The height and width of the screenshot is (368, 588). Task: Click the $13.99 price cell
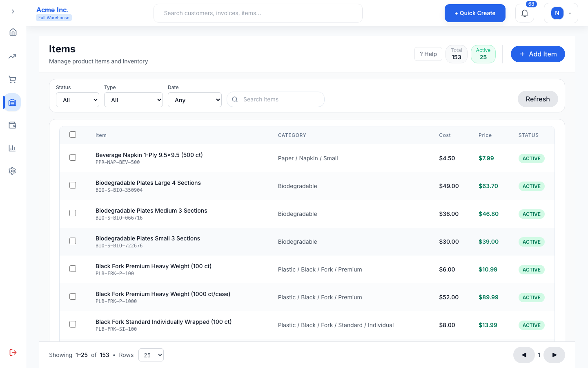coord(488,325)
